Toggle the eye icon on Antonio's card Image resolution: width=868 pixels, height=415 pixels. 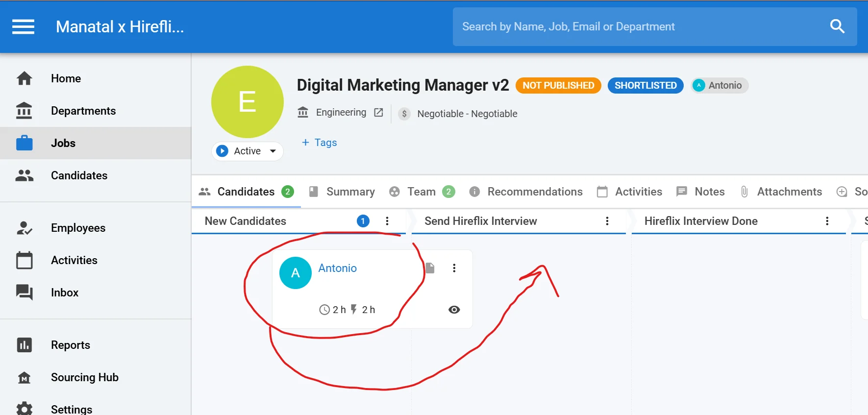pos(454,310)
